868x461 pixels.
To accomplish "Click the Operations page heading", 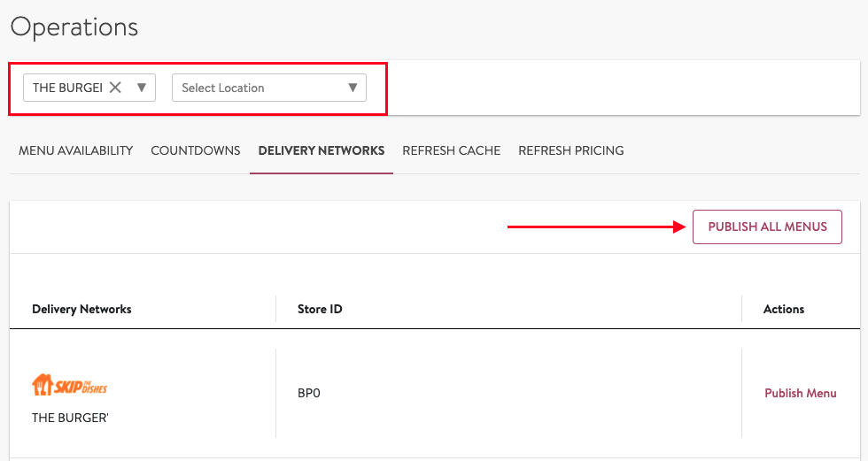I will [74, 27].
